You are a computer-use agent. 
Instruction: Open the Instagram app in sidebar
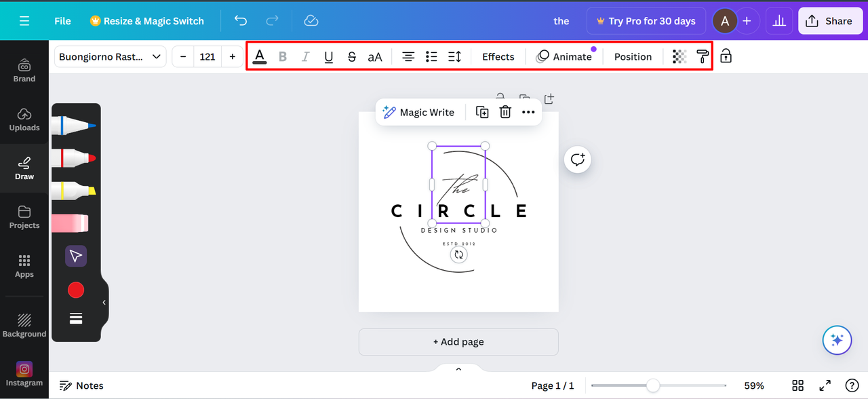click(24, 374)
